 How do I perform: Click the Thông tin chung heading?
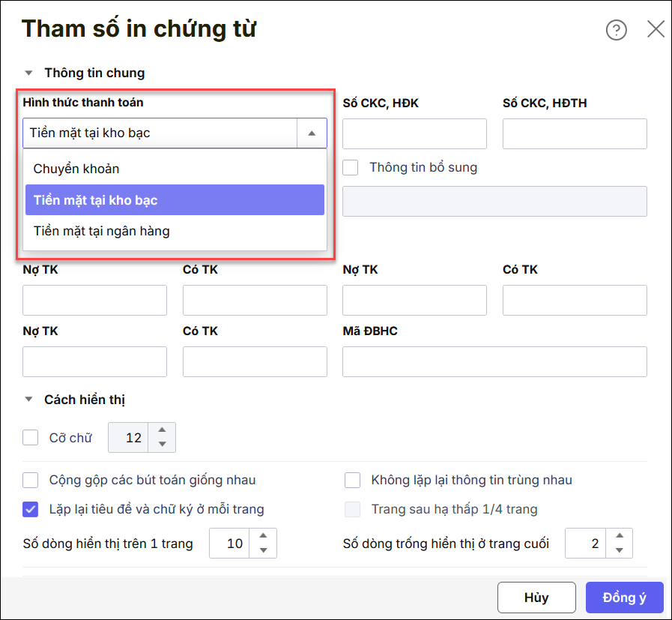[x=94, y=73]
